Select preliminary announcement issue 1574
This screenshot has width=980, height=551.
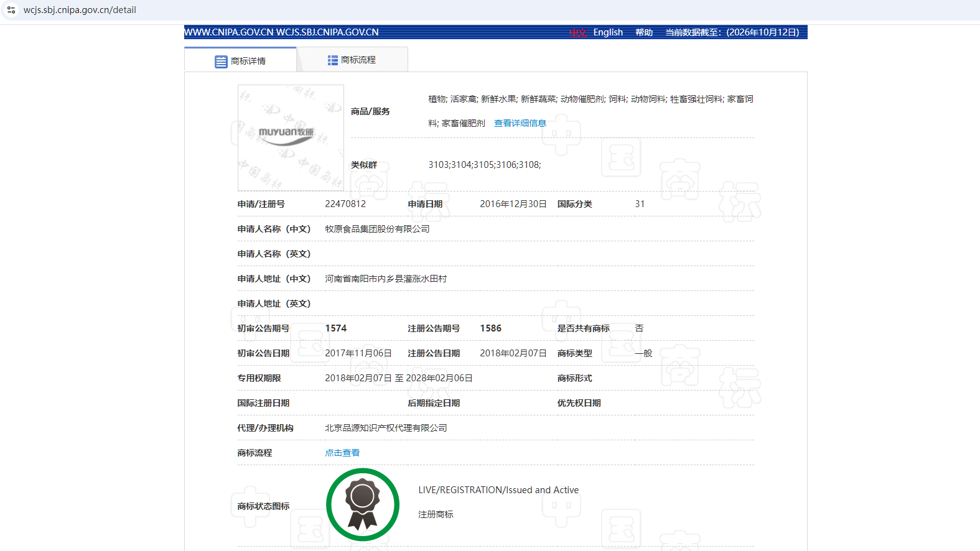coord(336,328)
